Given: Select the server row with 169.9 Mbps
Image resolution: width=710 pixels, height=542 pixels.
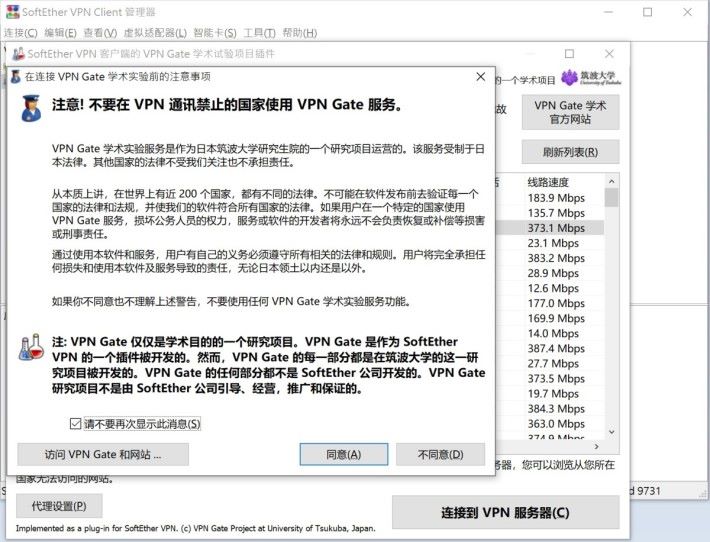Looking at the screenshot, I should pos(549,318).
